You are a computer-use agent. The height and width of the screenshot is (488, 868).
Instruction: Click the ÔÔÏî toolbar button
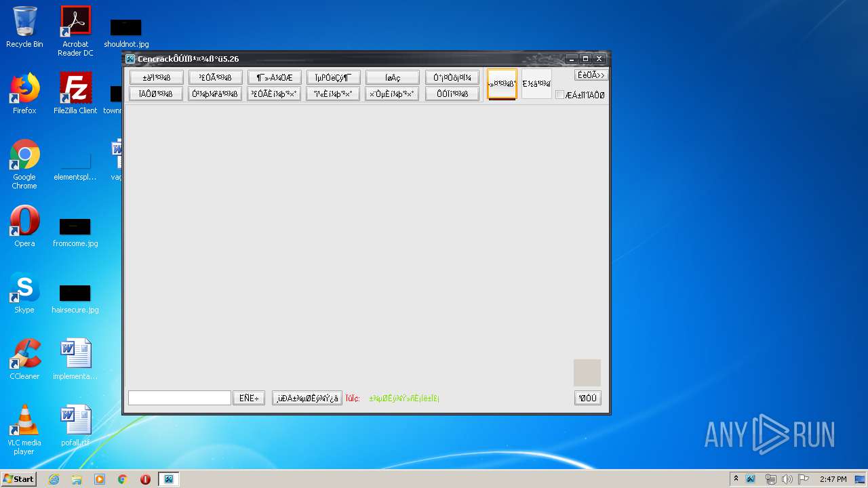[x=452, y=94]
